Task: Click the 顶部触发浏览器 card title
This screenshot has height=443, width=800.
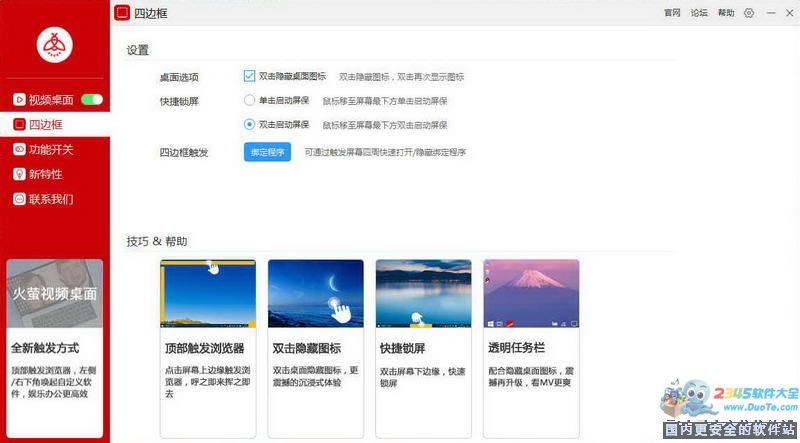Action: click(x=205, y=349)
